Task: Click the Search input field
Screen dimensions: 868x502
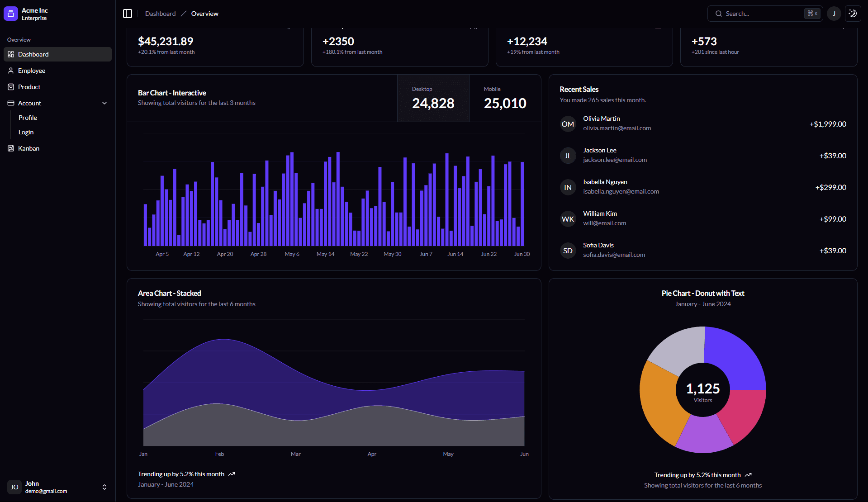Action: (x=760, y=14)
